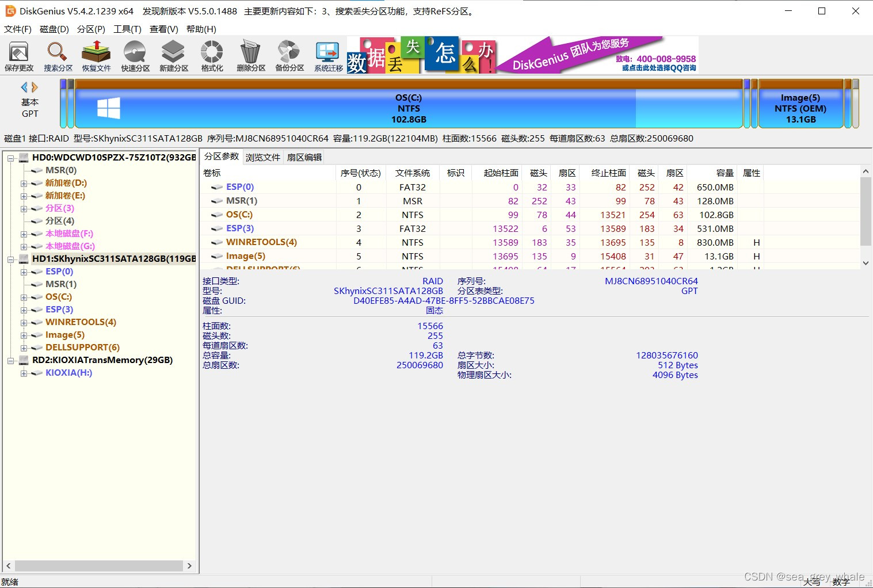Expand the 新加卷(E:) tree node
Viewport: 873px width, 588px height.
coord(24,196)
